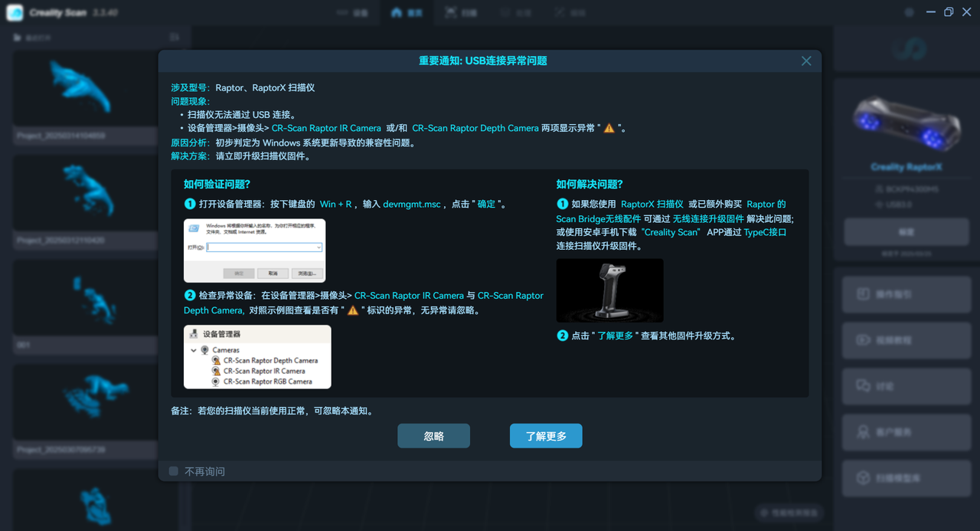
Task: Close the USB连接异常问题 notice dialog
Action: tap(806, 61)
